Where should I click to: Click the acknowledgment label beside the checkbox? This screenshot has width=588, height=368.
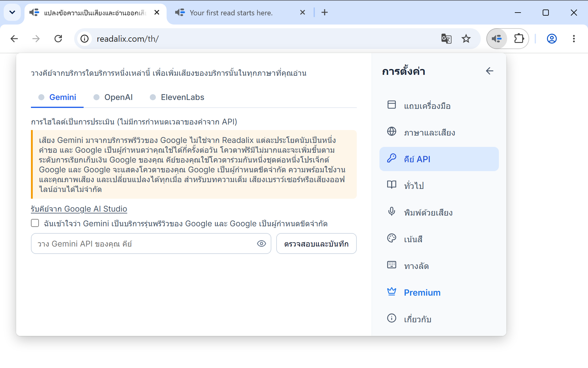pyautogui.click(x=186, y=224)
